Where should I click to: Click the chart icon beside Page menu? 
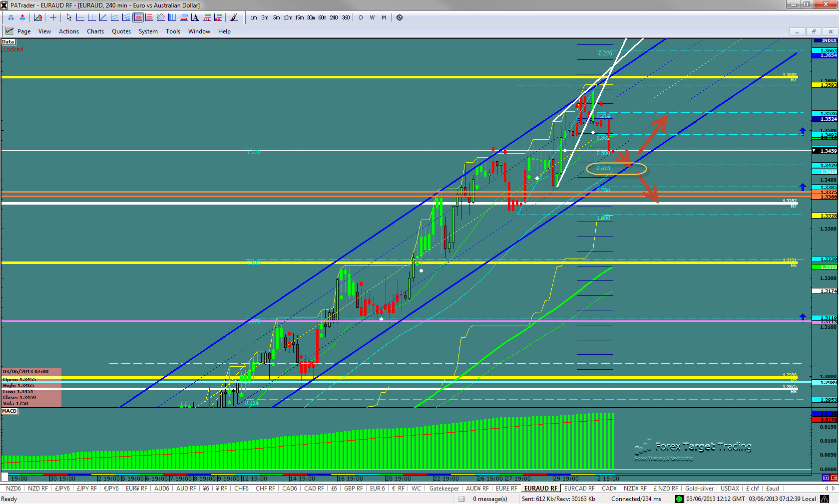click(x=9, y=31)
